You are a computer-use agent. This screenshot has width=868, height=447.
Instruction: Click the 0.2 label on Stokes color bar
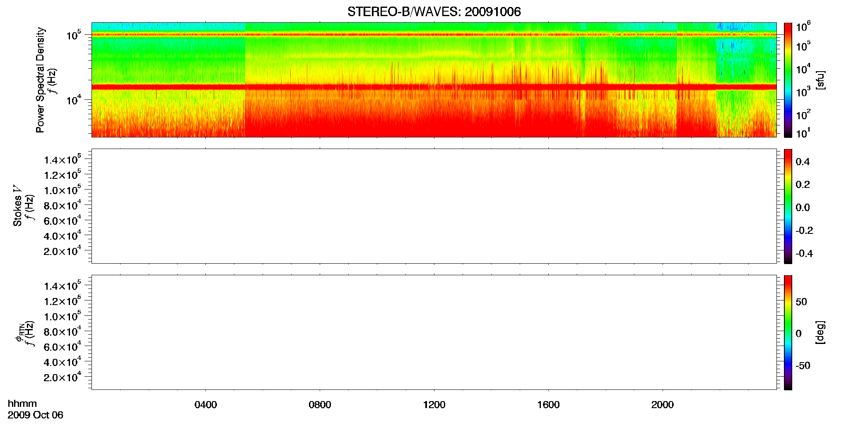(803, 185)
